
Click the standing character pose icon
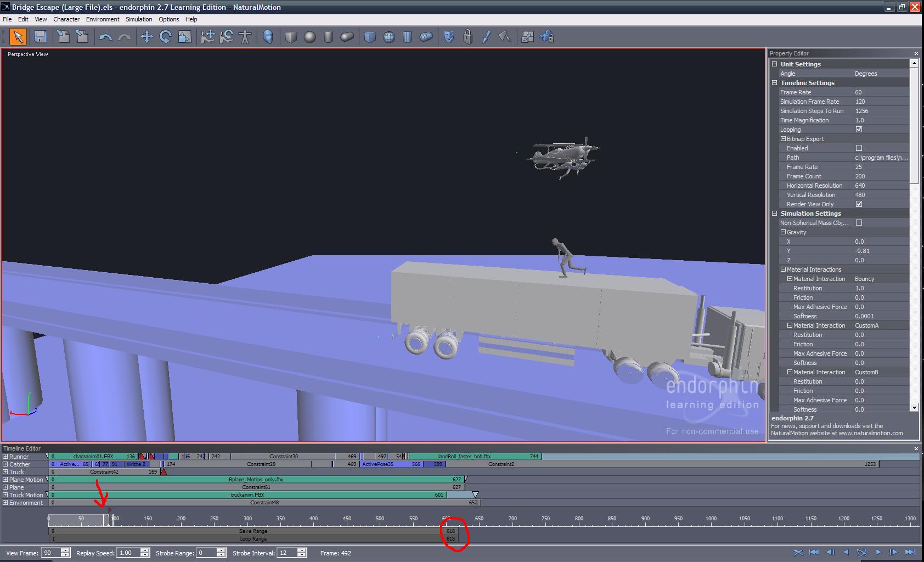245,37
